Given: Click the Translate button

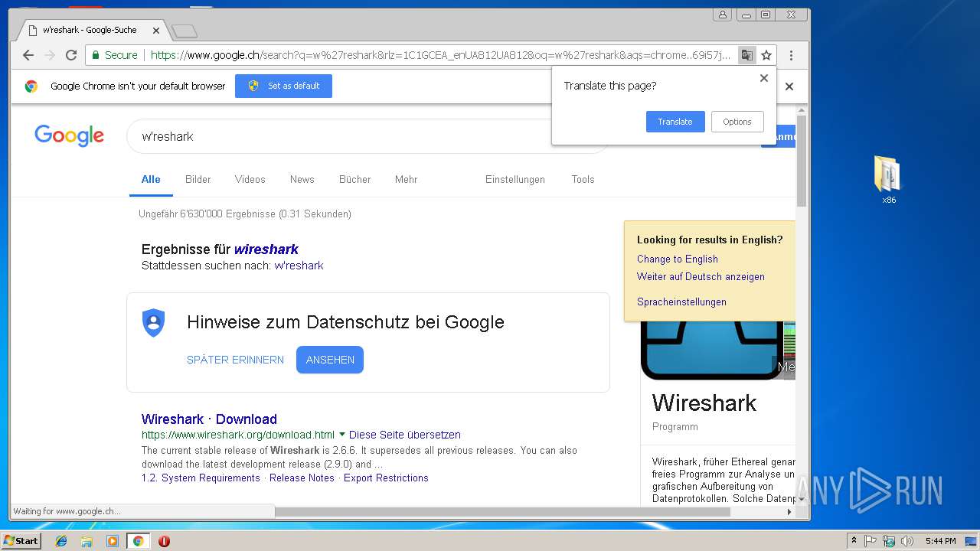Looking at the screenshot, I should 675,122.
